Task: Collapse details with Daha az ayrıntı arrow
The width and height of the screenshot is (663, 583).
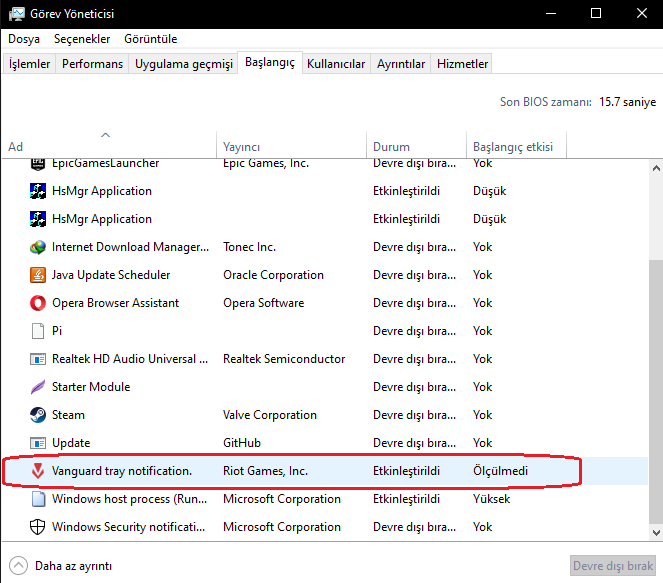Action: [18, 565]
